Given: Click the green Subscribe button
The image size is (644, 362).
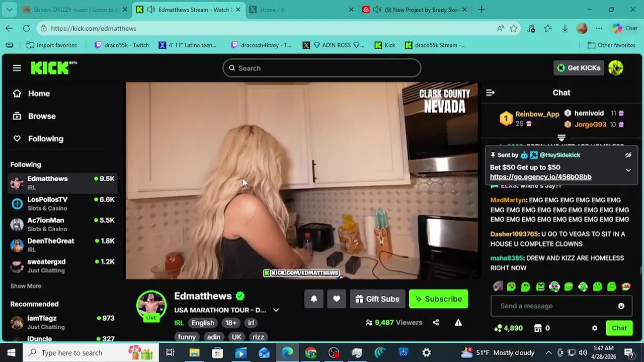Looking at the screenshot, I should coord(438,299).
